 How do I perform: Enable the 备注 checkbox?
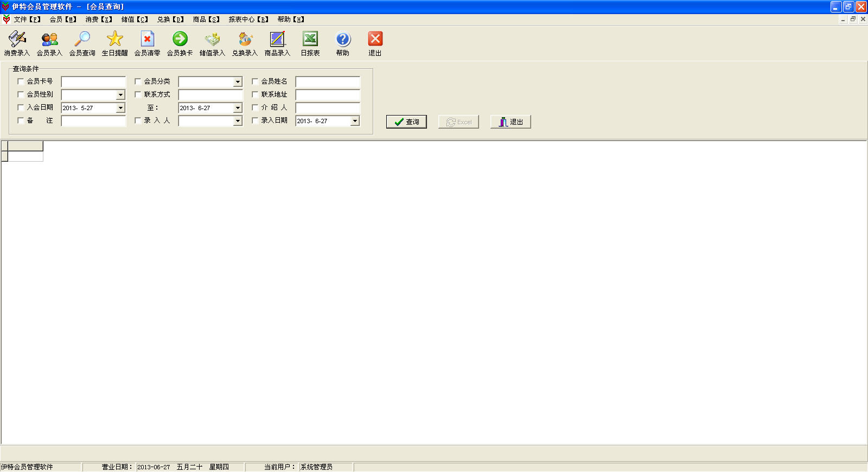tap(21, 120)
